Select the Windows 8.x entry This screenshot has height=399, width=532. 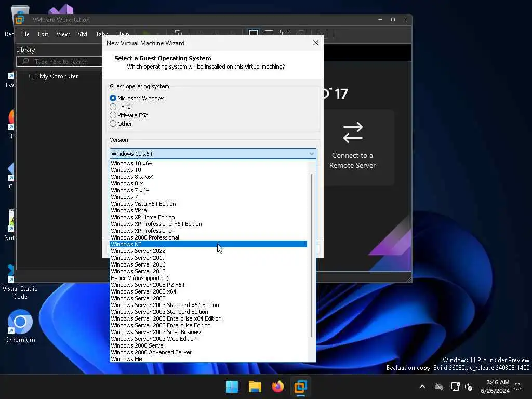(209, 183)
